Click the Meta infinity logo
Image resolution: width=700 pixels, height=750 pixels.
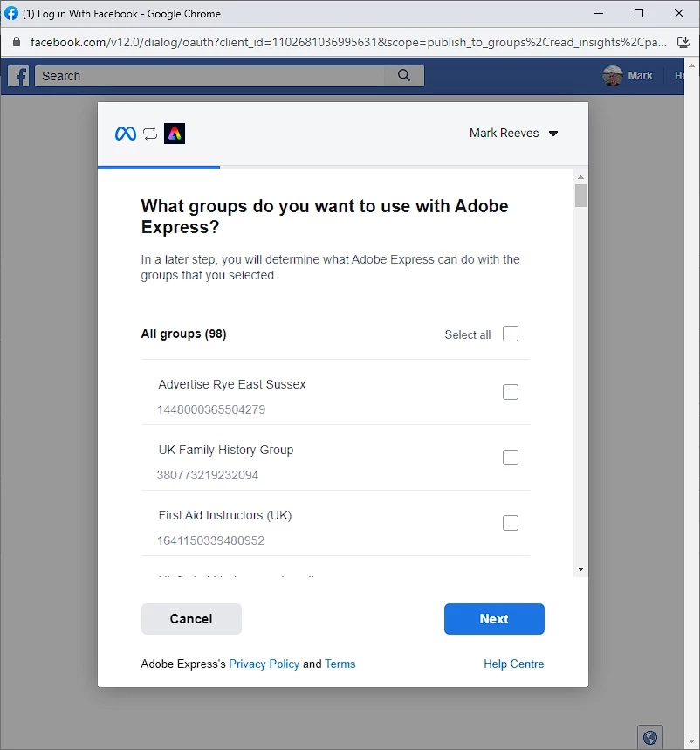(126, 134)
